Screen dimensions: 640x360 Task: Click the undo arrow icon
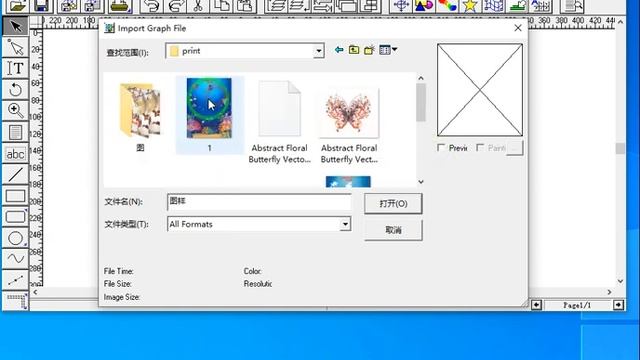(152, 6)
